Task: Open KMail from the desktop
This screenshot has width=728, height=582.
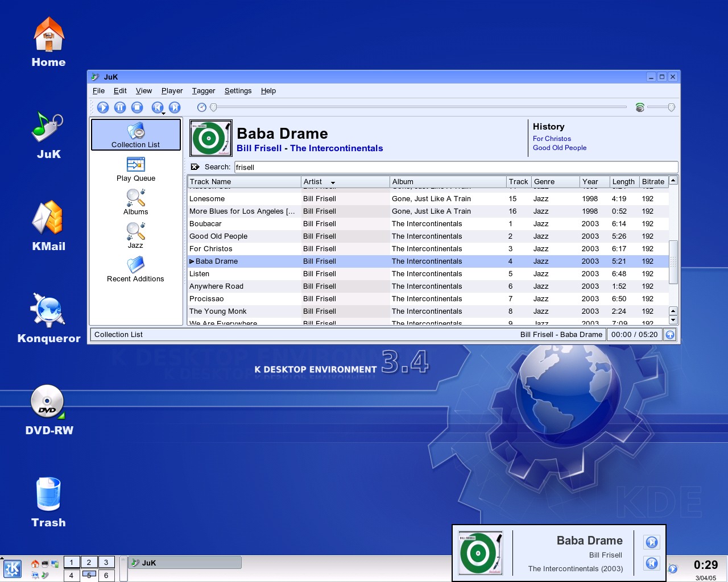Action: click(x=48, y=226)
